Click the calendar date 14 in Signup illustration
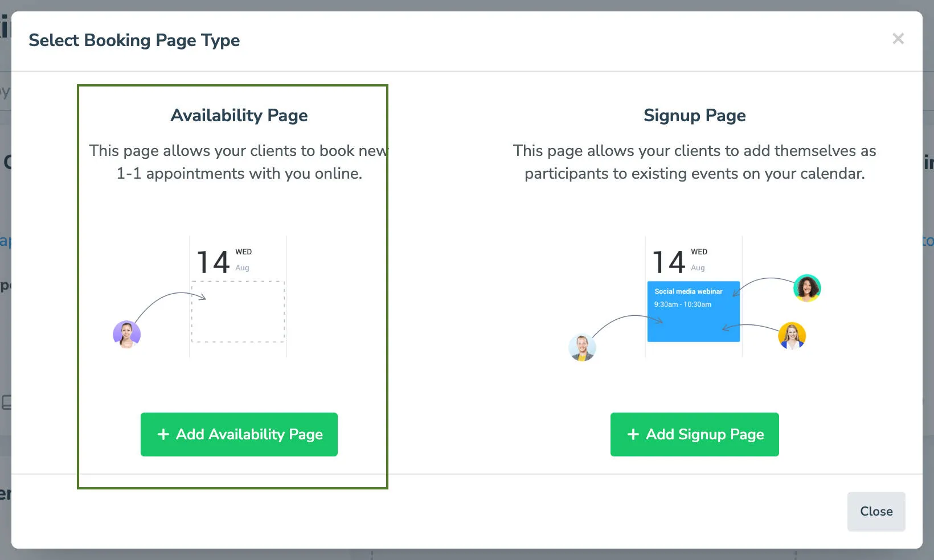This screenshot has height=560, width=934. pyautogui.click(x=668, y=261)
